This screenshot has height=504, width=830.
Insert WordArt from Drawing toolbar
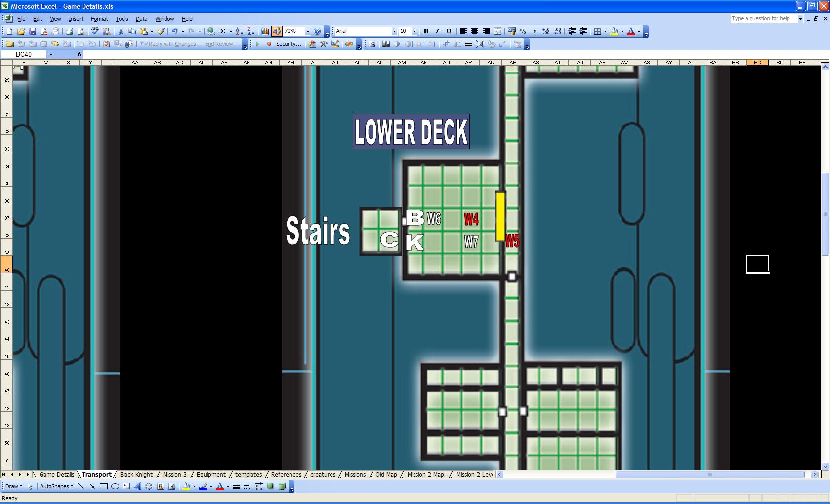click(x=137, y=486)
